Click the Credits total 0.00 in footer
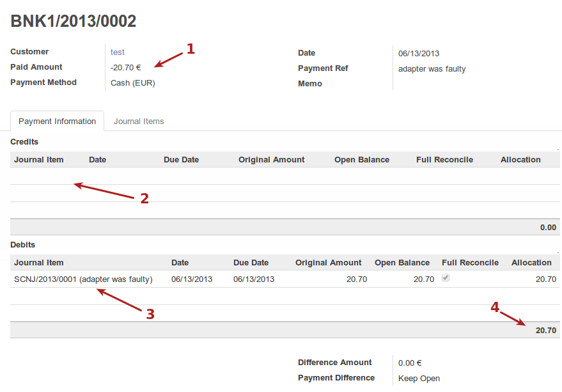Image resolution: width=562 pixels, height=392 pixels. coord(547,228)
